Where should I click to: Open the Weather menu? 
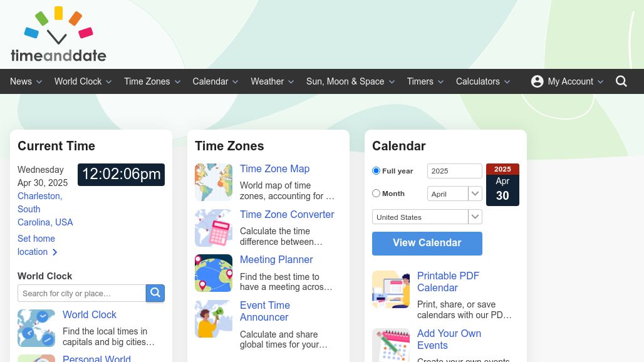(273, 81)
